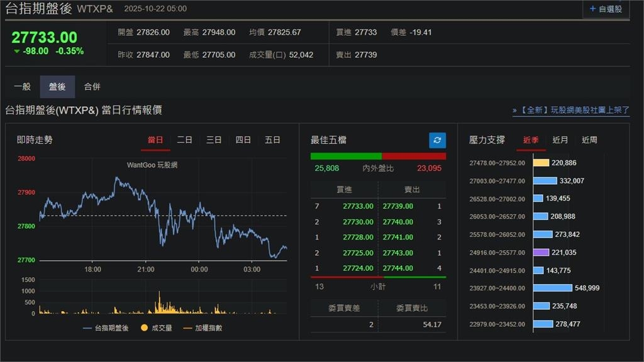Select the 當日 chart period button

155,140
